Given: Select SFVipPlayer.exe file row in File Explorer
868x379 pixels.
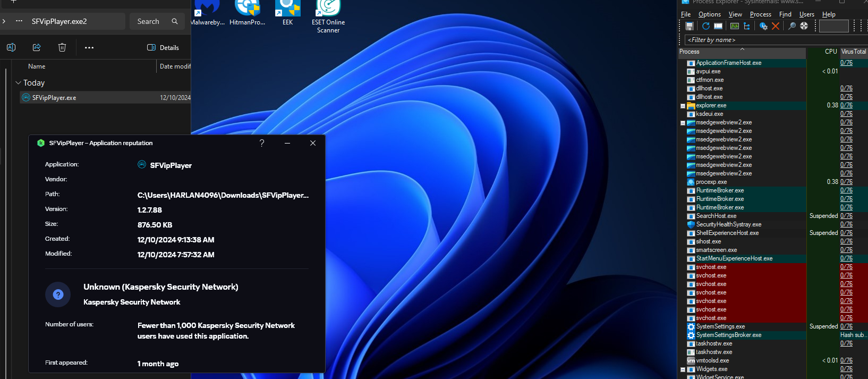Looking at the screenshot, I should click(x=105, y=97).
